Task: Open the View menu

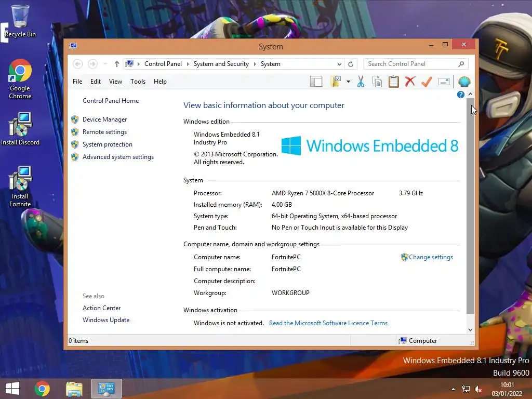Action: tap(115, 82)
